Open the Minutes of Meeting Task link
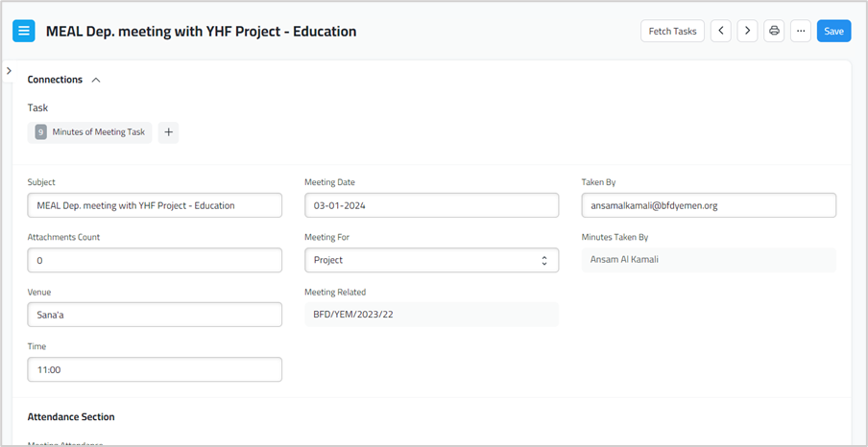 pos(98,132)
